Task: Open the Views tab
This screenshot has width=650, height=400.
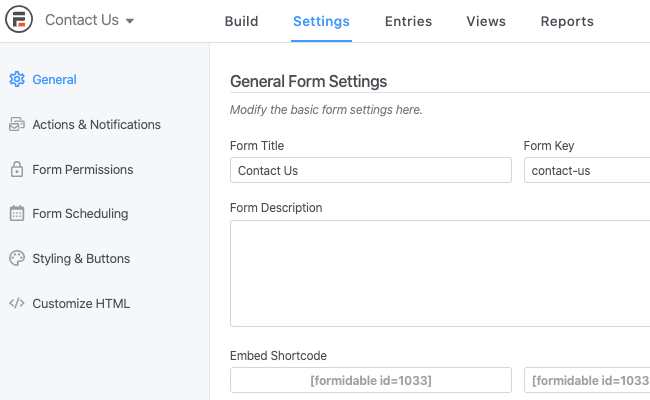Action: (x=486, y=21)
